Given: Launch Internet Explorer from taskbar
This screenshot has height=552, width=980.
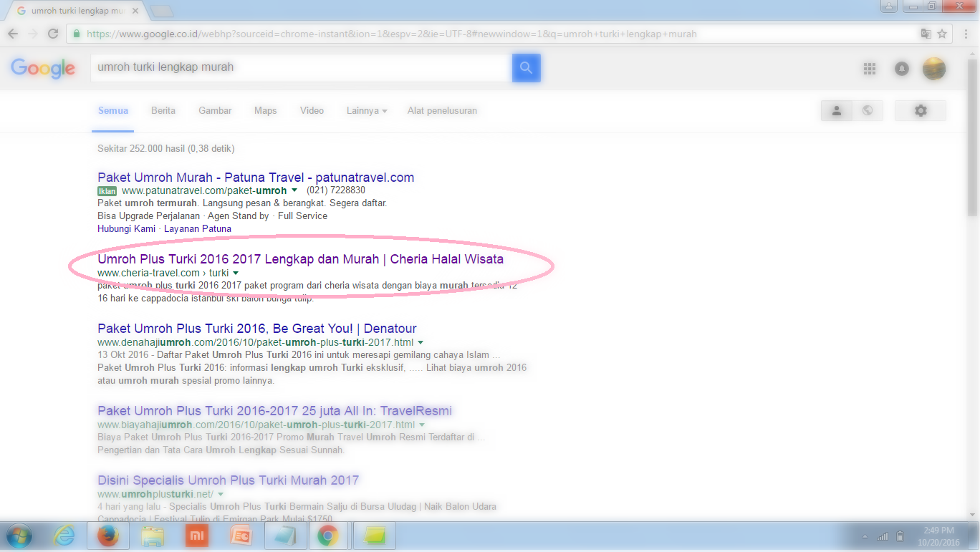Looking at the screenshot, I should (64, 536).
